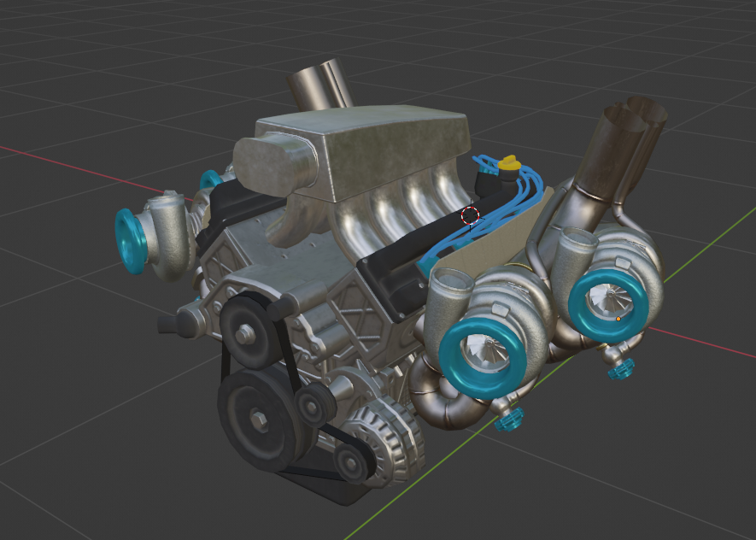Click the red-white 3D cursor
Viewport: 756px width, 540px height.
point(470,215)
